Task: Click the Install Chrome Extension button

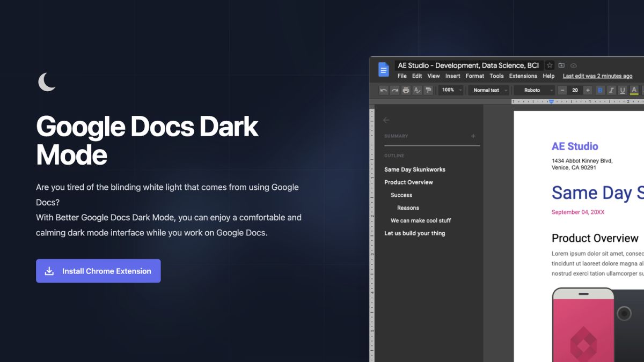Action: [x=98, y=271]
